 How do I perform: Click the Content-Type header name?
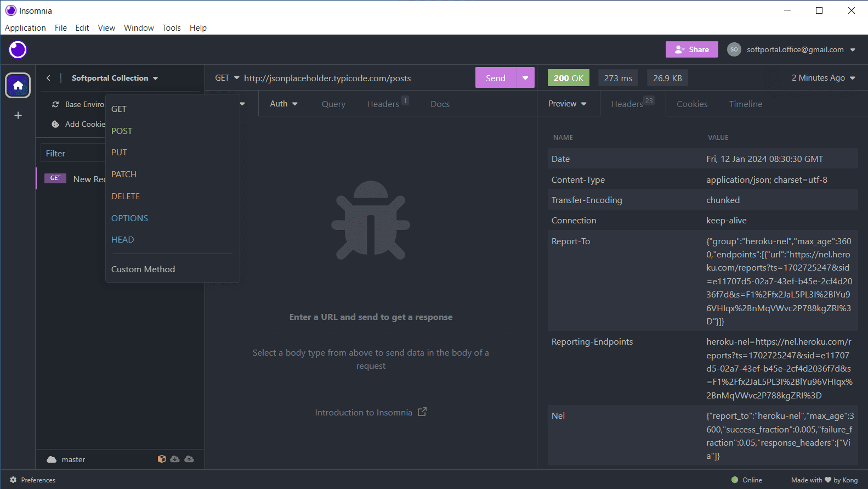[578, 179]
